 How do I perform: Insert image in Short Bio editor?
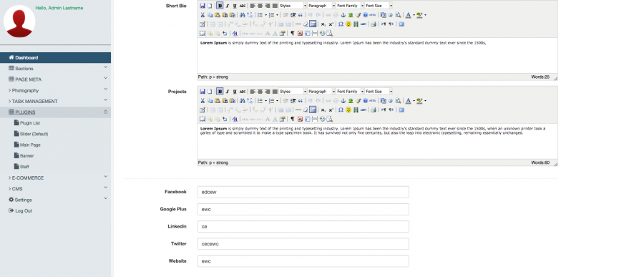(351, 15)
